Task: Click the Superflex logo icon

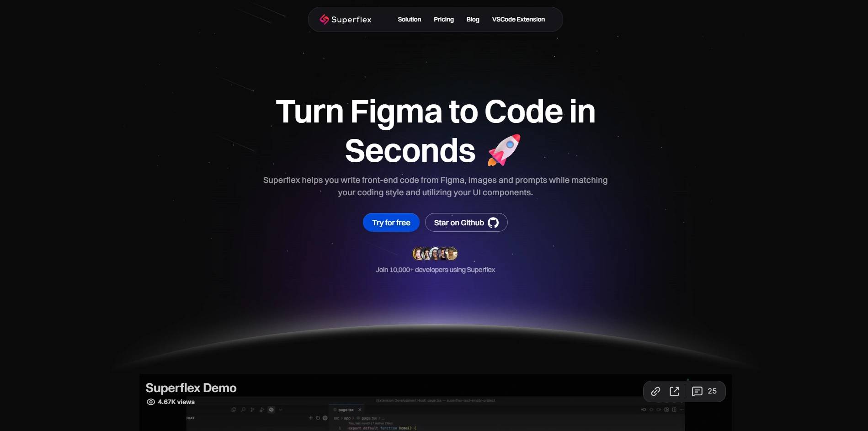Action: point(324,19)
